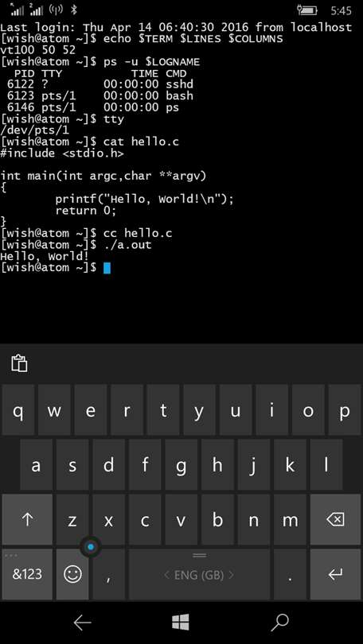The width and height of the screenshot is (363, 644).
Task: Tap the period key
Action: [291, 574]
